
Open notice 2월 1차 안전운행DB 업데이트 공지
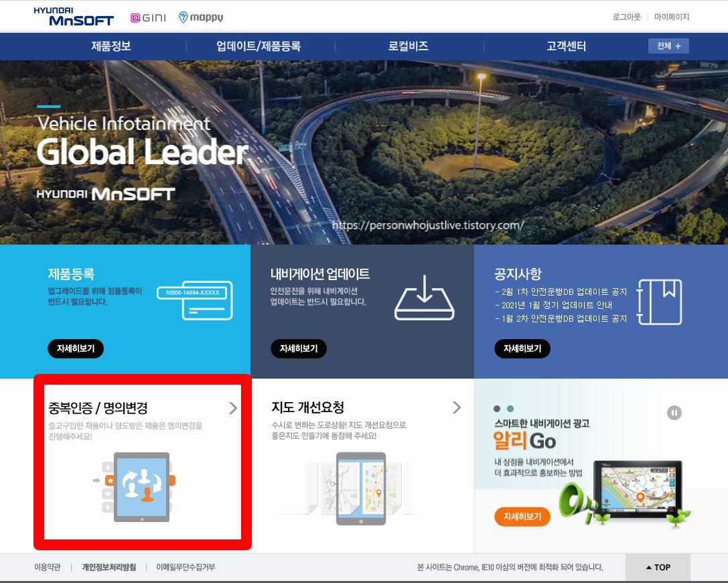tap(561, 291)
